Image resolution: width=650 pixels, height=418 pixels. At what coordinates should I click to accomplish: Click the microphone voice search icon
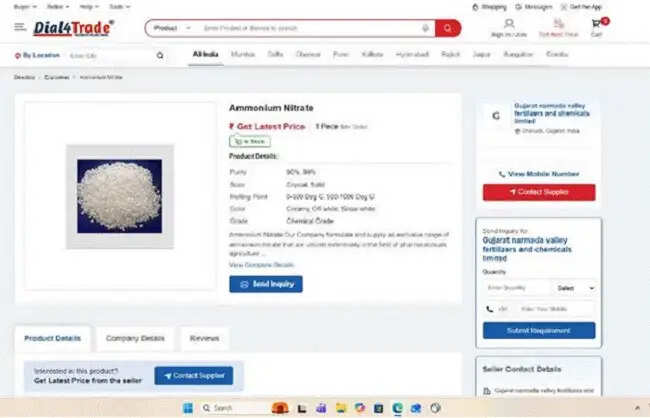pos(425,28)
